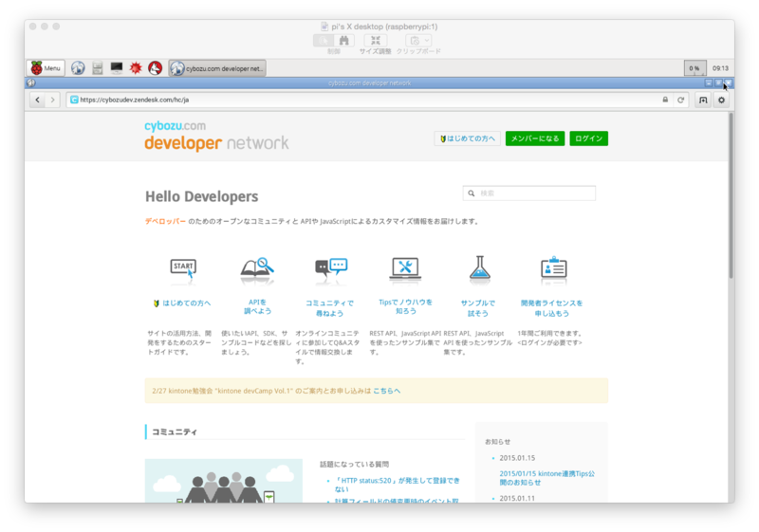The image size is (759, 532).
Task: Reload the page with the refresh icon
Action: coord(680,100)
